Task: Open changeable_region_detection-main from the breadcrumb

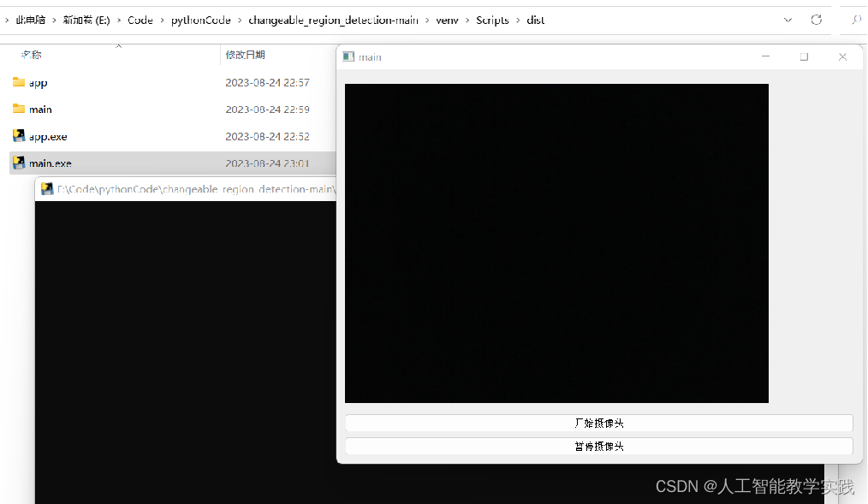Action: tap(334, 20)
